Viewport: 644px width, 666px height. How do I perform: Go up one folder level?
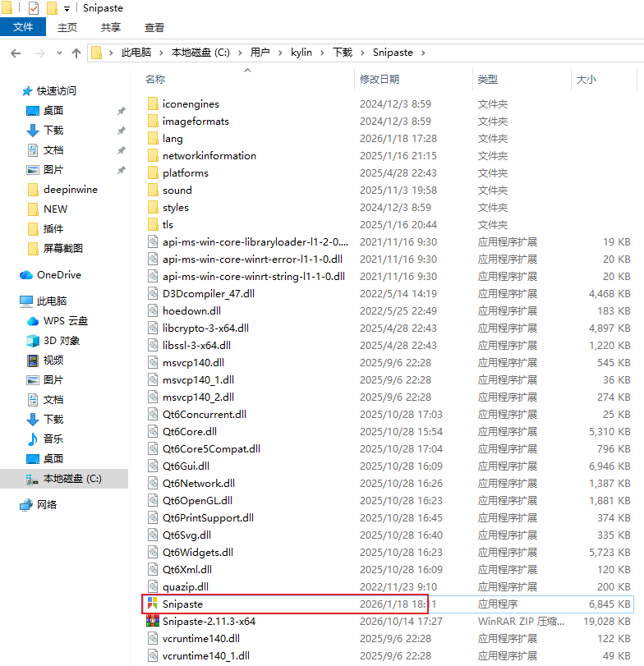click(76, 53)
